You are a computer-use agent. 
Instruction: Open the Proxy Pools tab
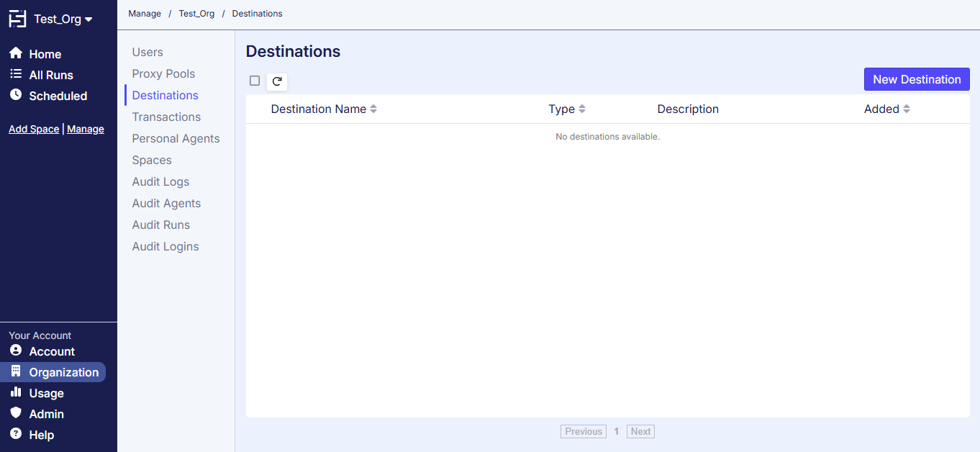163,73
